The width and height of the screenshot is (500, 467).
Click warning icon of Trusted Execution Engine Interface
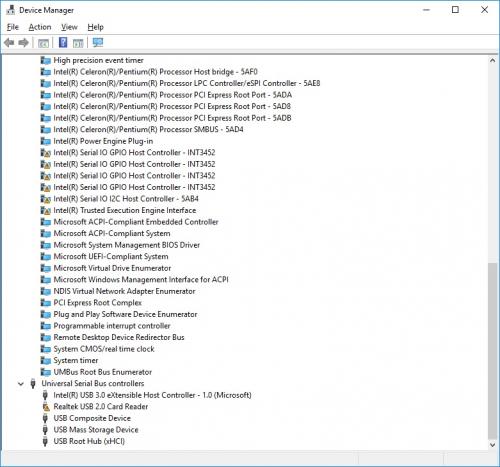click(x=45, y=210)
